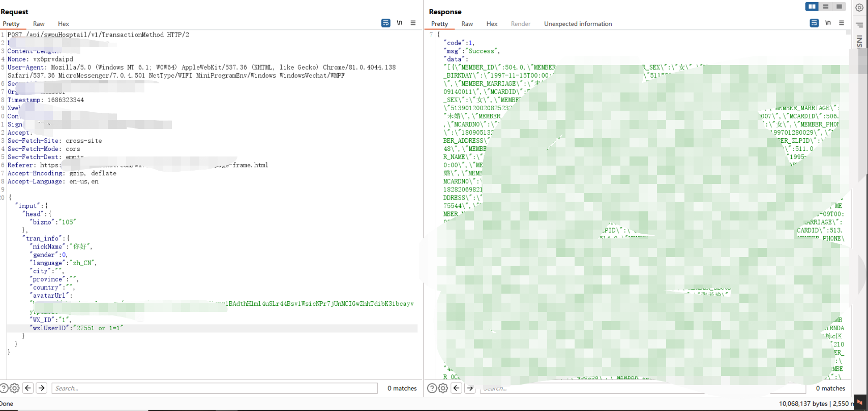Switch Request view to Raw tab
The width and height of the screenshot is (868, 411).
point(39,24)
